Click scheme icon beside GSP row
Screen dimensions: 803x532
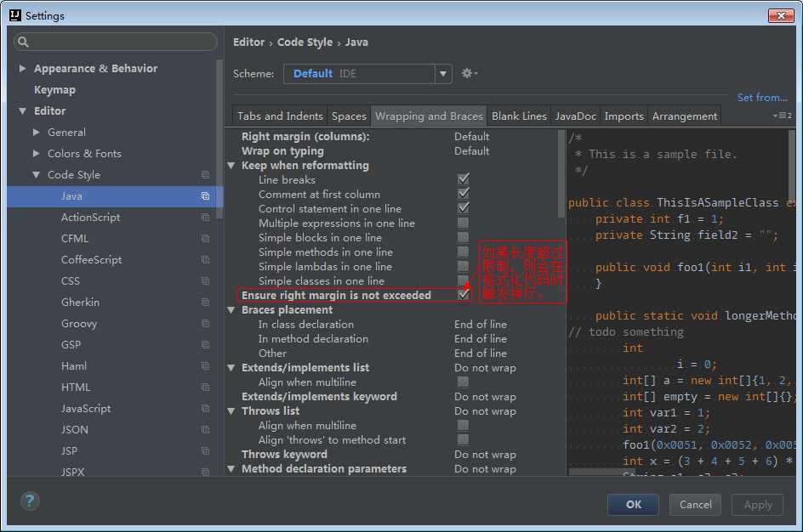(x=205, y=345)
